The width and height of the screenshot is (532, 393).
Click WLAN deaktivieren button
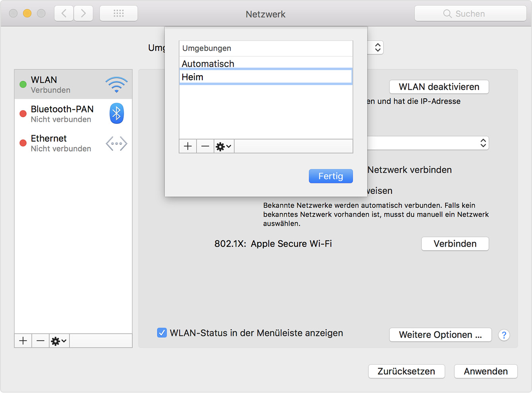[439, 87]
